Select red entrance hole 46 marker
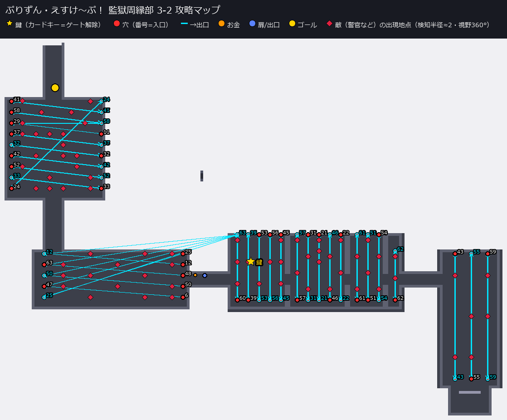Screen dimensions: 507x420 [330, 300]
